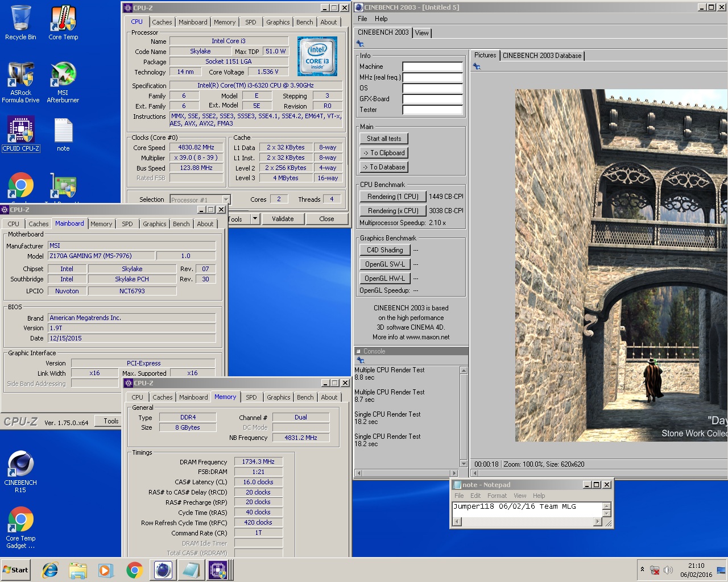Open Help menu in CINEBENCH 2003

pos(381,19)
